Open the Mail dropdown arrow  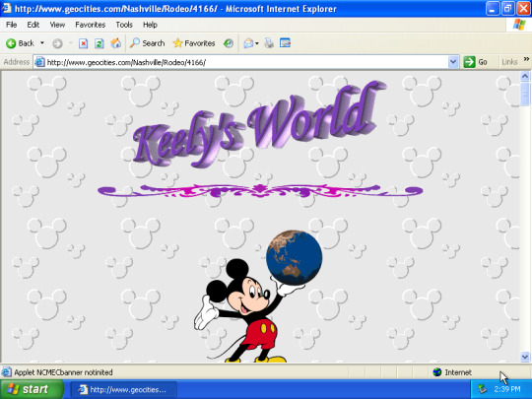(x=257, y=43)
